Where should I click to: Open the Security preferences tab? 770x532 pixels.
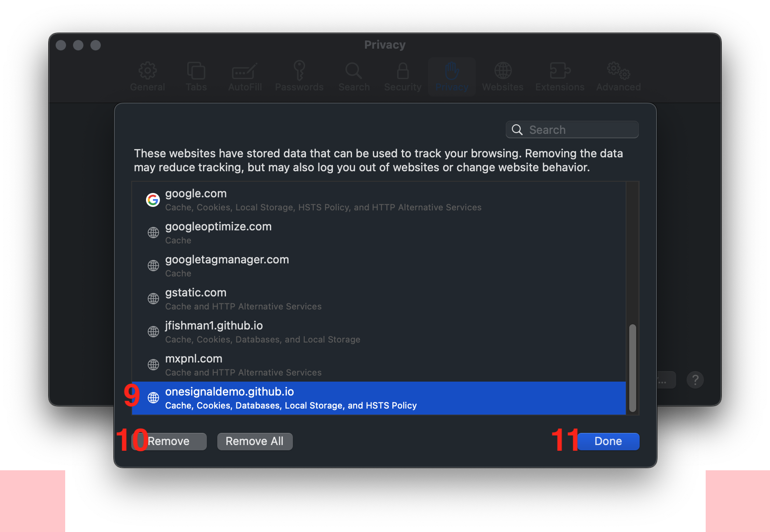pyautogui.click(x=403, y=76)
